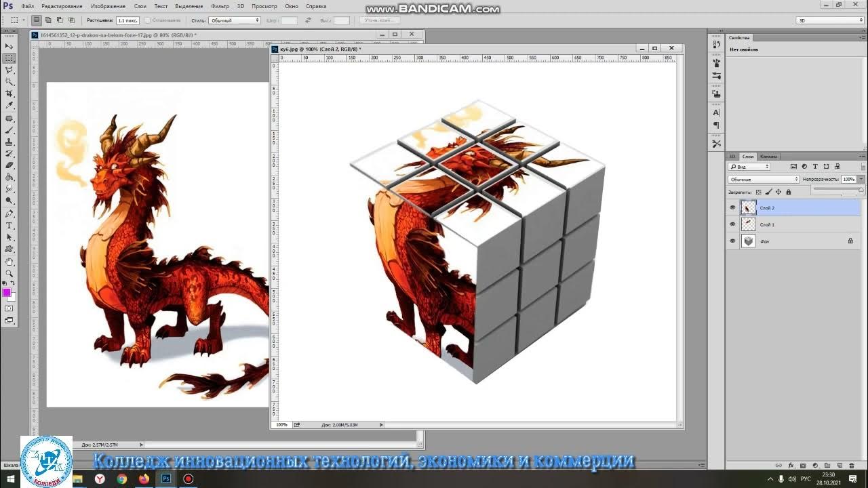
Task: Open the Paragraph panel icon
Action: [717, 125]
